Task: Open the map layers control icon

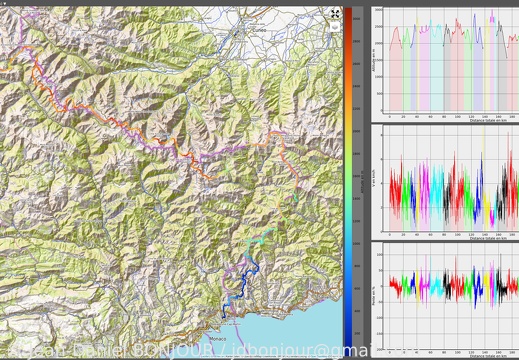Action: [x=335, y=27]
